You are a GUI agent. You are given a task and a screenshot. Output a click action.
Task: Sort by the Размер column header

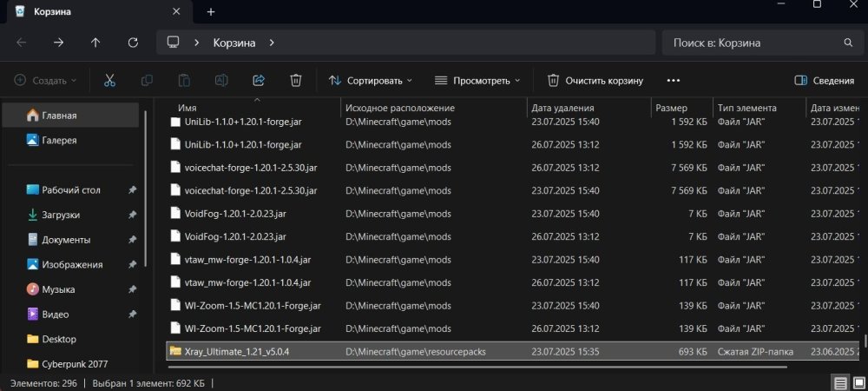[681, 108]
